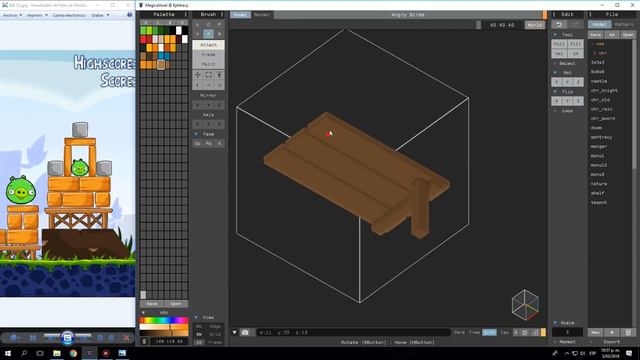The height and width of the screenshot is (360, 640).
Task: Adjust the rainbow hue slider
Action: click(x=164, y=320)
